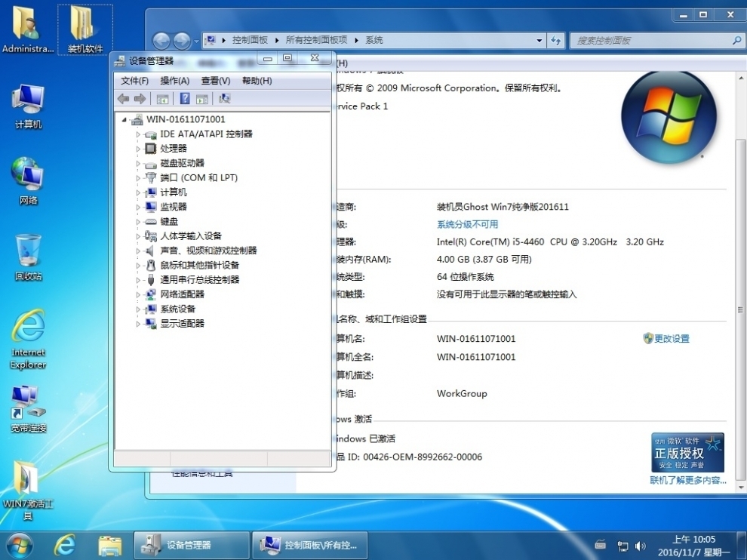
Task: Expand the 网络适配器 network adapters node
Action: (x=138, y=294)
